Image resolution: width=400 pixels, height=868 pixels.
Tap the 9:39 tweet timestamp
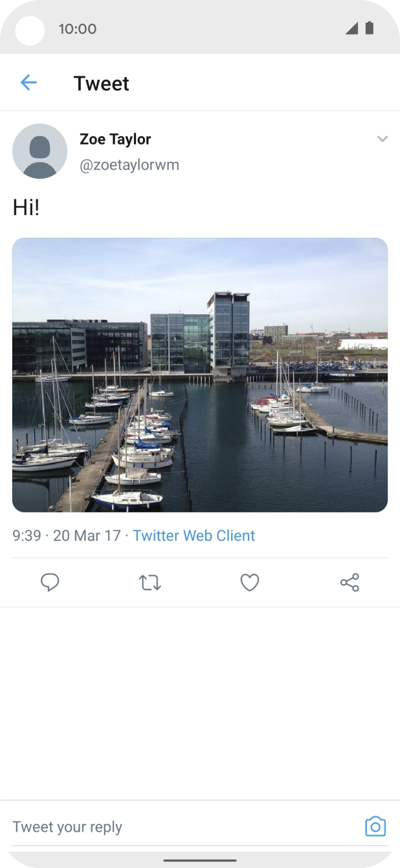27,536
